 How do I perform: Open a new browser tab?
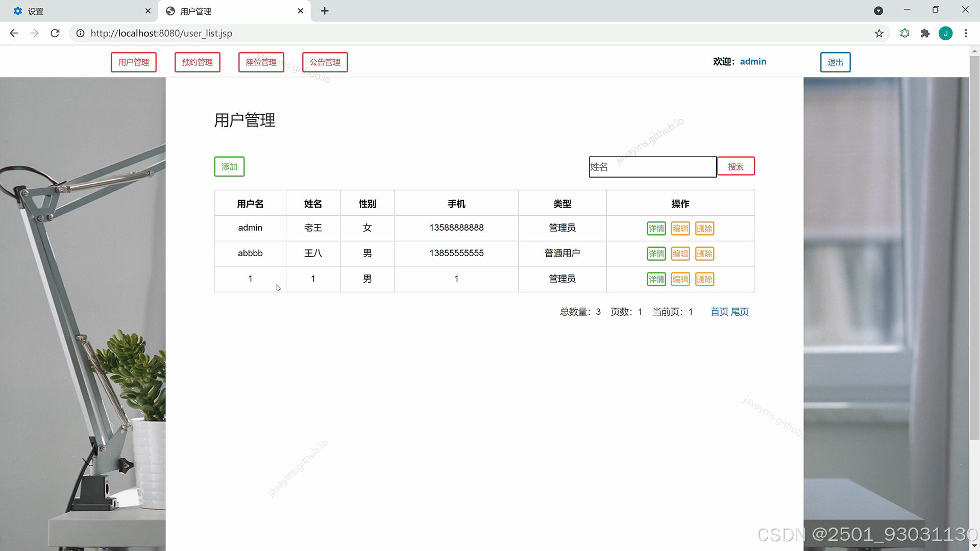pos(325,11)
